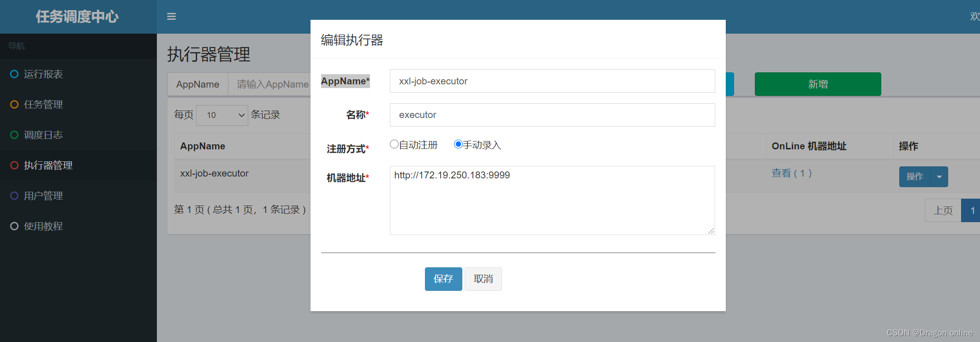Select page 1 in the pagination

pyautogui.click(x=972, y=211)
